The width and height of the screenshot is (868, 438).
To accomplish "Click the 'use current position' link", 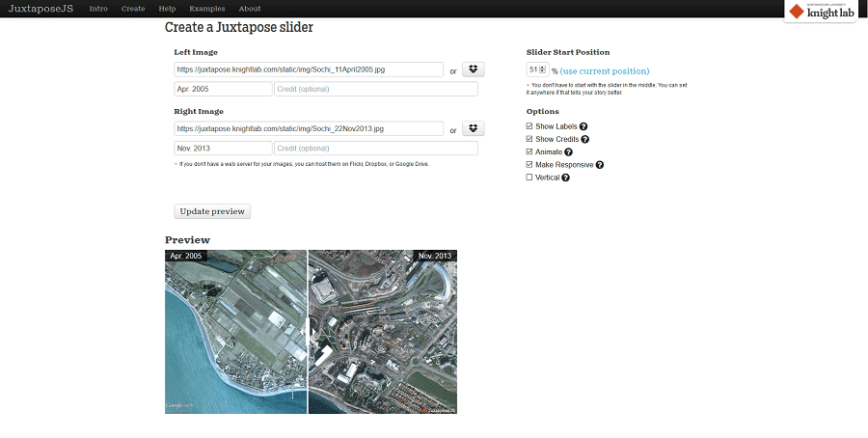I will (x=605, y=71).
